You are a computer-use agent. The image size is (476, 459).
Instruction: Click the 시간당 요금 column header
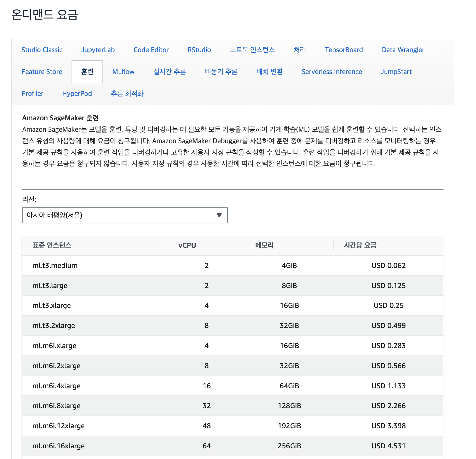[x=360, y=245]
